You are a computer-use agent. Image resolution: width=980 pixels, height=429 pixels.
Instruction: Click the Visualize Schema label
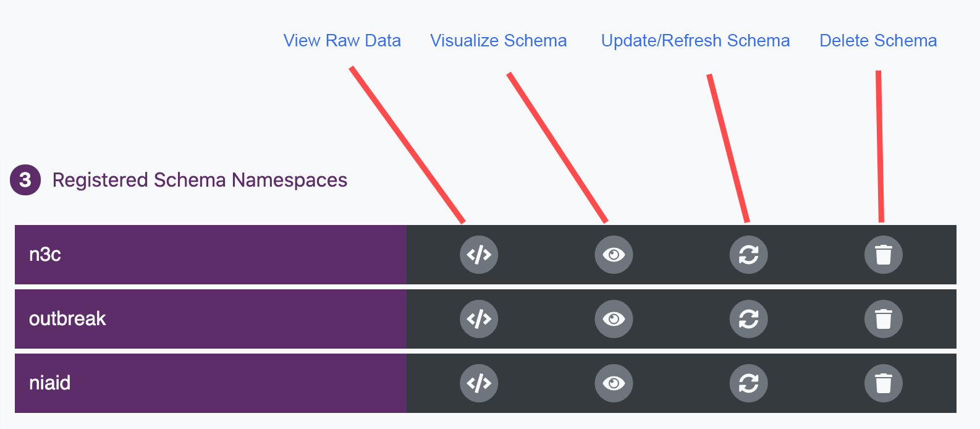coord(498,41)
